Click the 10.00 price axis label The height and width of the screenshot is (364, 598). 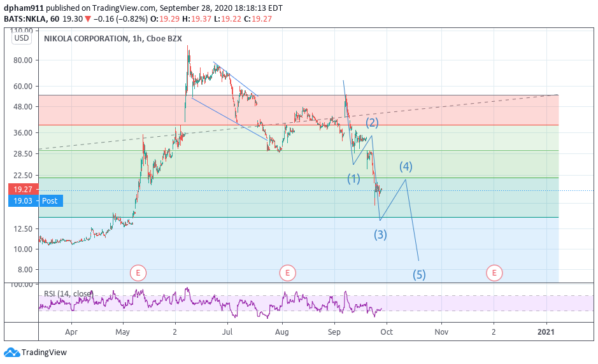24,249
